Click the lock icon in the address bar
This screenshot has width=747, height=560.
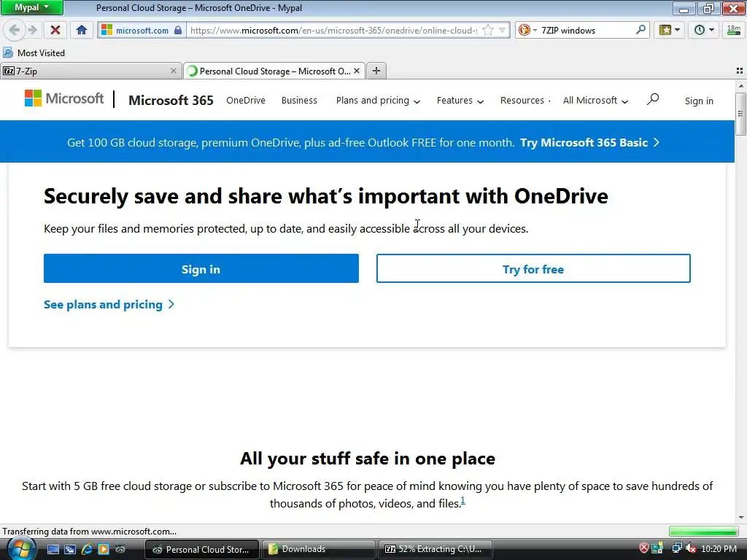178,30
